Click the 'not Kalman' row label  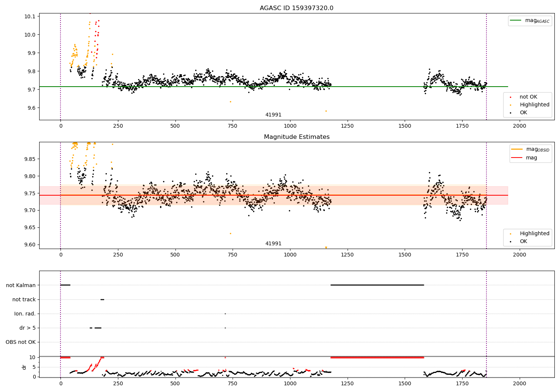[x=21, y=285]
